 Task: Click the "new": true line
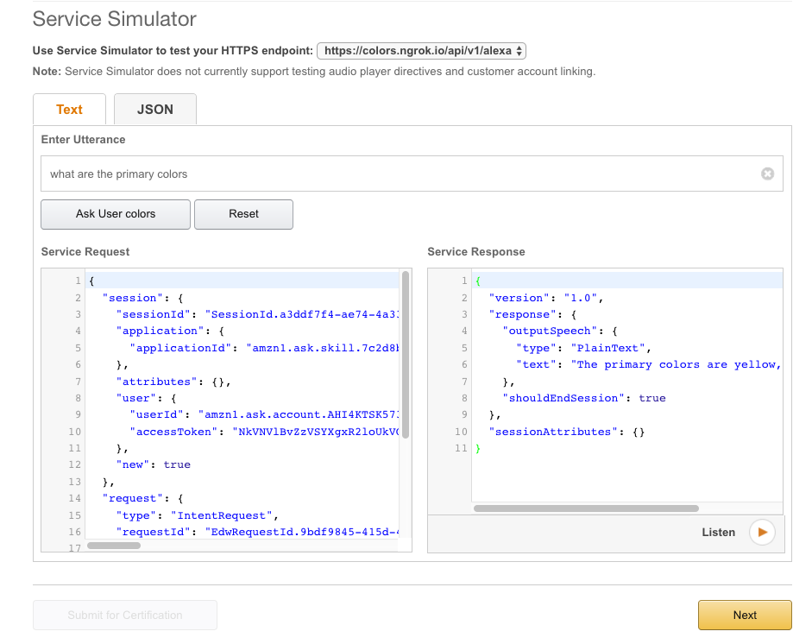(154, 464)
